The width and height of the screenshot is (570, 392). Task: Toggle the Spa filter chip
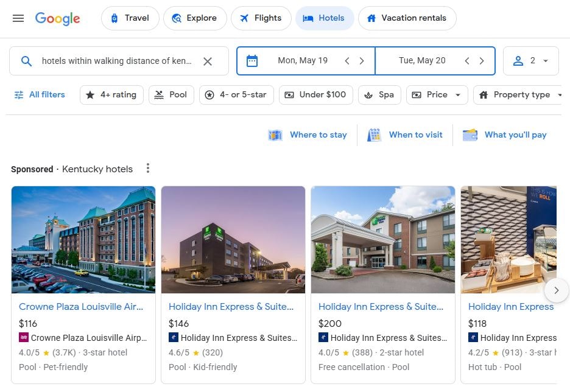[x=379, y=95]
